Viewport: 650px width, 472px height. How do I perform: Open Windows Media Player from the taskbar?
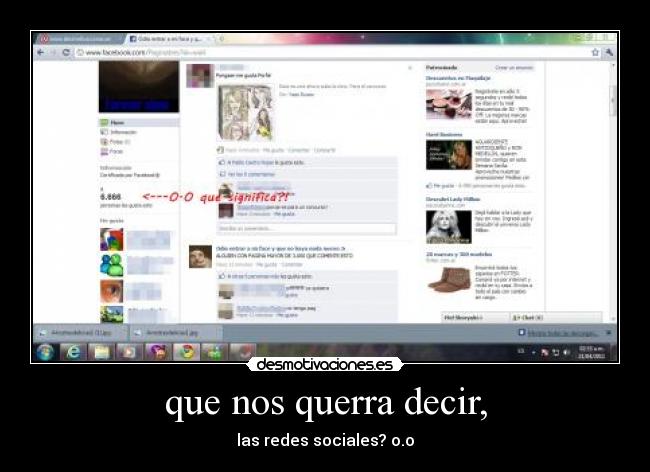[x=129, y=353]
